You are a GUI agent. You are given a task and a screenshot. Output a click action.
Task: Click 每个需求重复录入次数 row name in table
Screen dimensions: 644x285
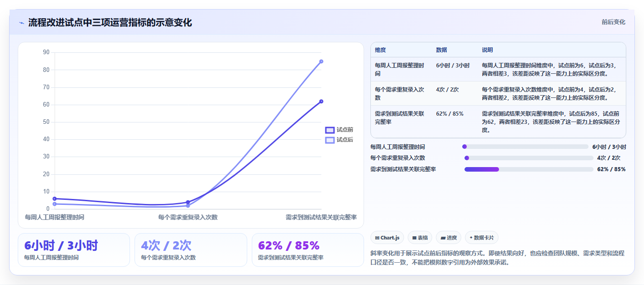tap(399, 93)
